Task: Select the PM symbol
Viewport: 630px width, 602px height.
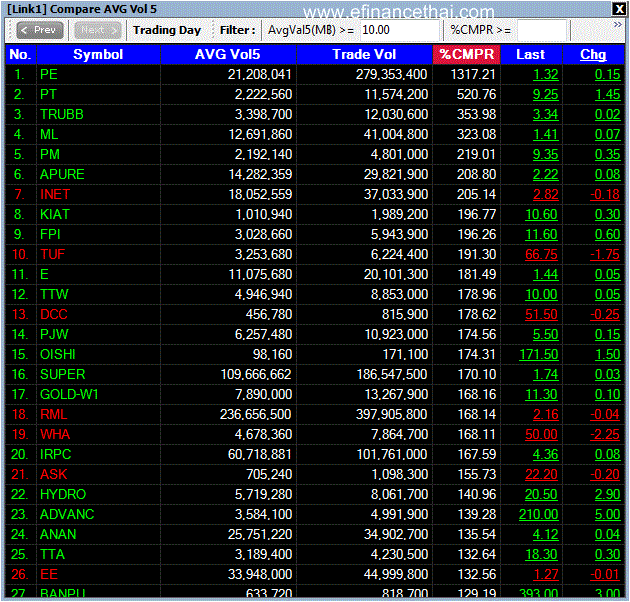Action: point(50,154)
